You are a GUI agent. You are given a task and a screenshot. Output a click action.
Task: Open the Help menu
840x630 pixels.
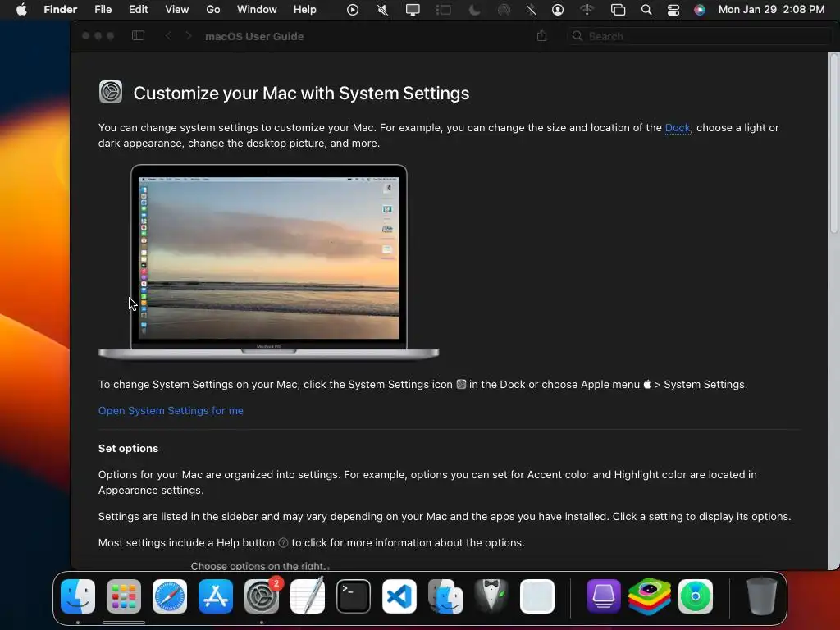[x=305, y=9]
